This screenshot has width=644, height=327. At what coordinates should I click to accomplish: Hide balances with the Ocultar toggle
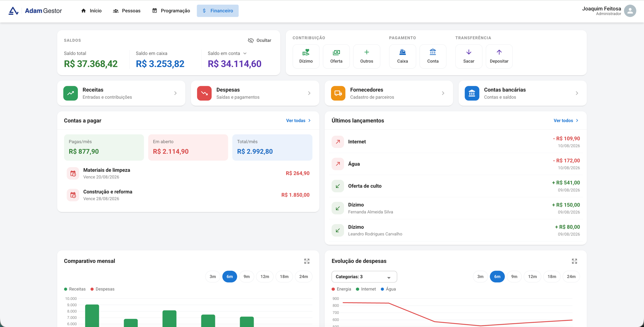click(x=260, y=40)
